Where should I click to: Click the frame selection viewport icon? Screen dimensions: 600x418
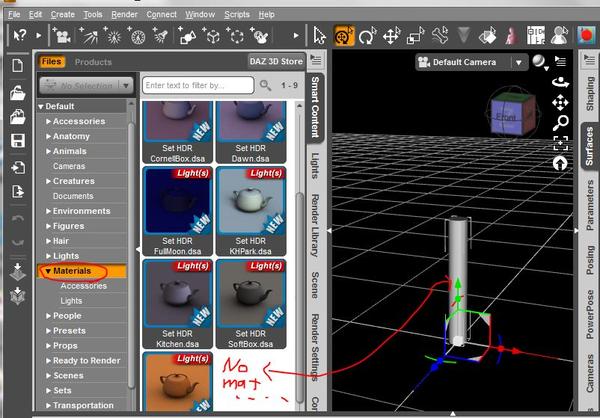tap(560, 144)
